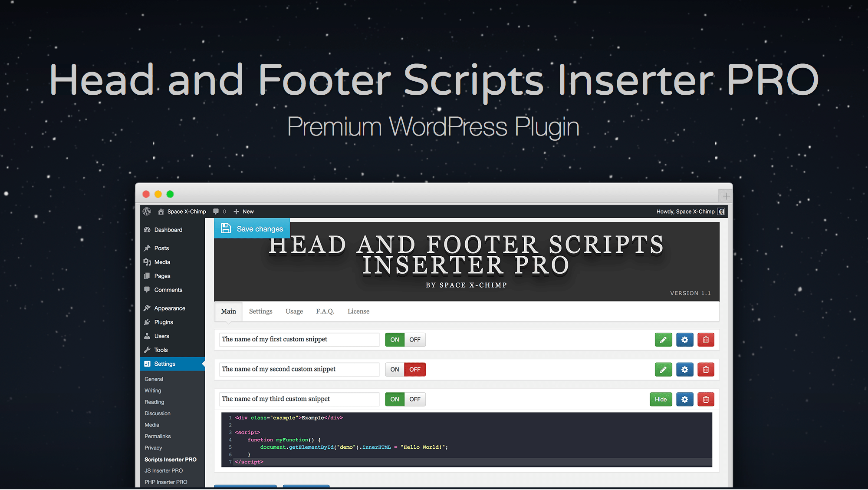Viewport: 868px width, 490px height.
Task: Switch to the F.A.Q. tab
Action: [325, 311]
